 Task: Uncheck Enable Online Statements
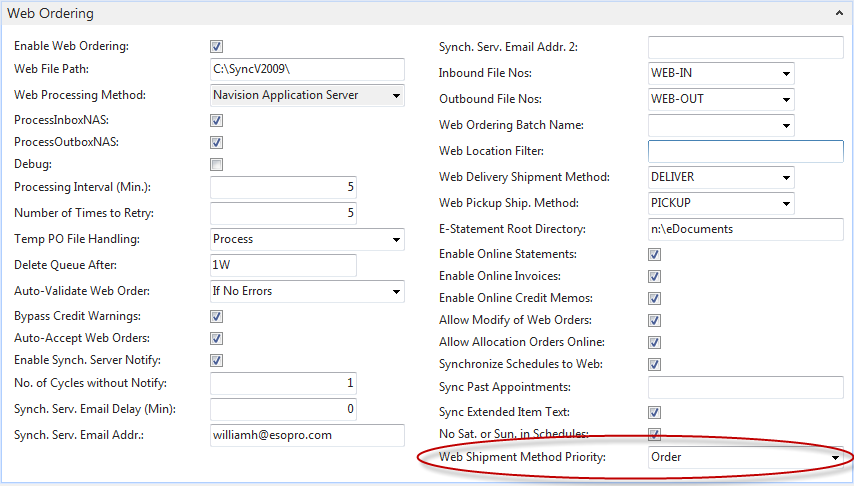[x=654, y=255]
